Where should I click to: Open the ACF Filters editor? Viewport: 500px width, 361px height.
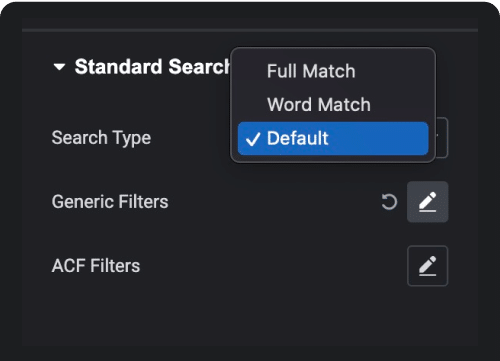[x=428, y=266]
